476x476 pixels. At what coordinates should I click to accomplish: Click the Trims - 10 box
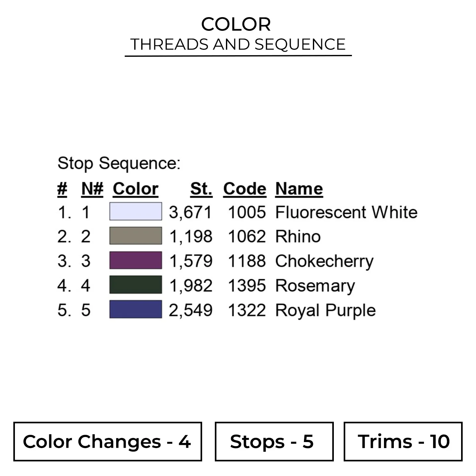click(403, 441)
